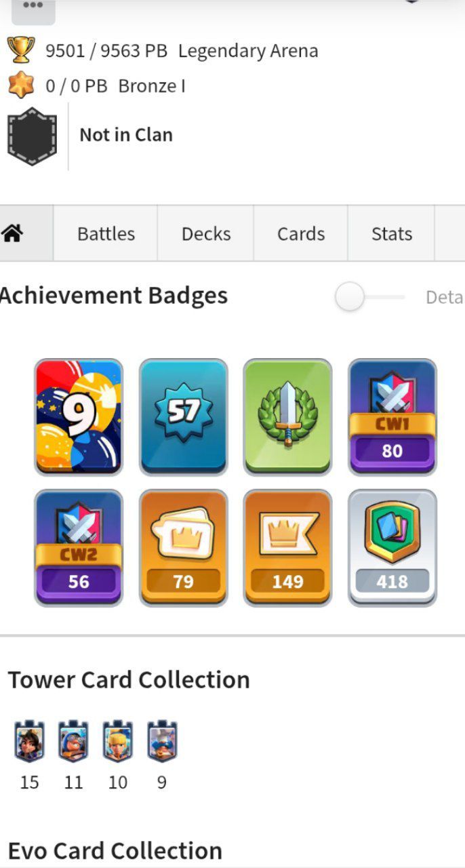Screen dimensions: 465x868
Task: Click the crown banner badge 149
Action: [x=287, y=547]
